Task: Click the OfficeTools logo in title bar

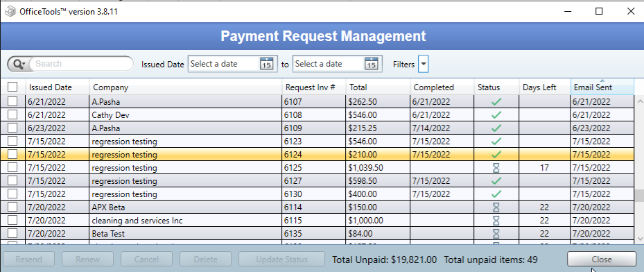Action: click(x=10, y=12)
